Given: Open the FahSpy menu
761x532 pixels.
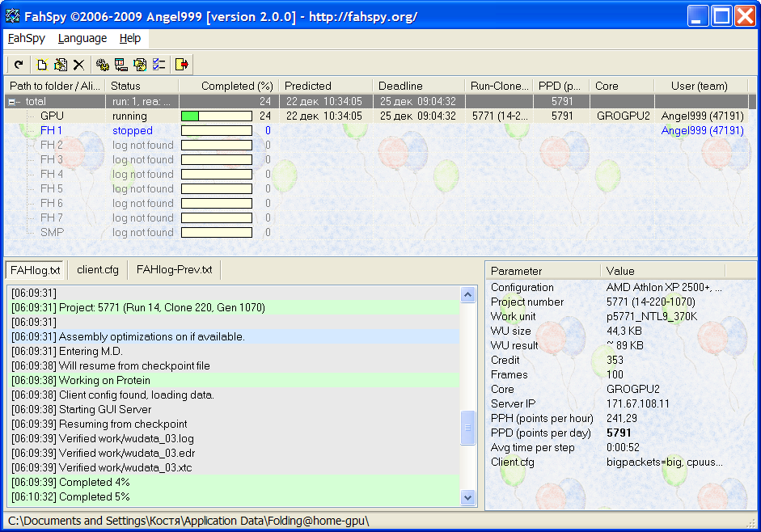Looking at the screenshot, I should (26, 38).
